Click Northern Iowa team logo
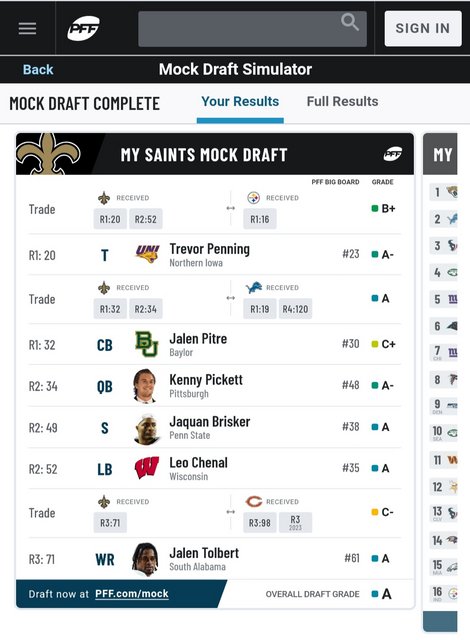This screenshot has width=470, height=640. point(147,253)
